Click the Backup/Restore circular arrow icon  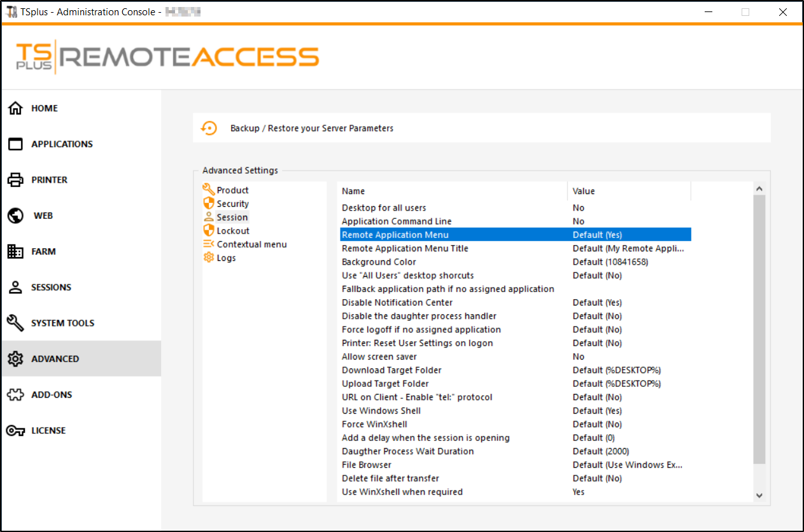[x=209, y=128]
